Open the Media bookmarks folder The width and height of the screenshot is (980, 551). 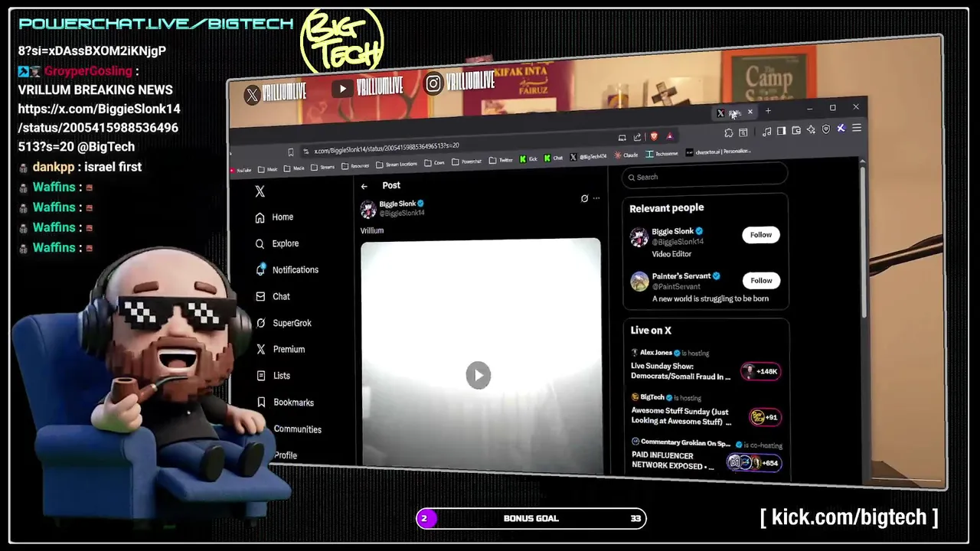(294, 168)
